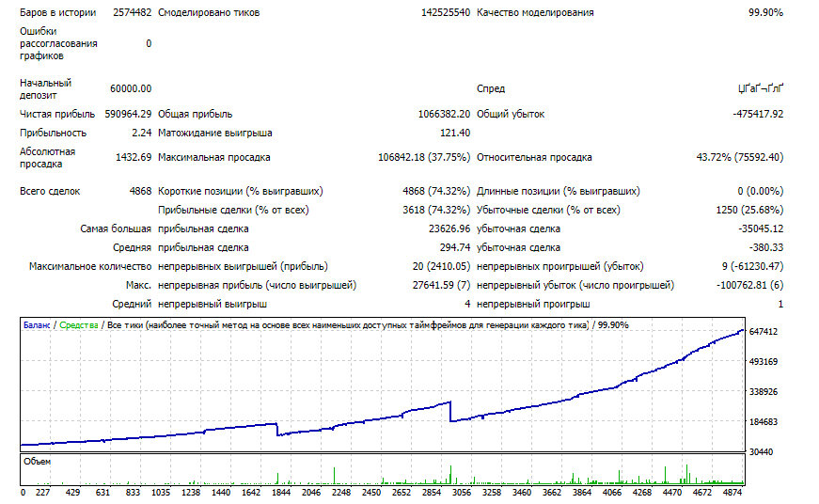
Task: Select loss trades value 1250 (25.68%)
Action: (x=749, y=210)
